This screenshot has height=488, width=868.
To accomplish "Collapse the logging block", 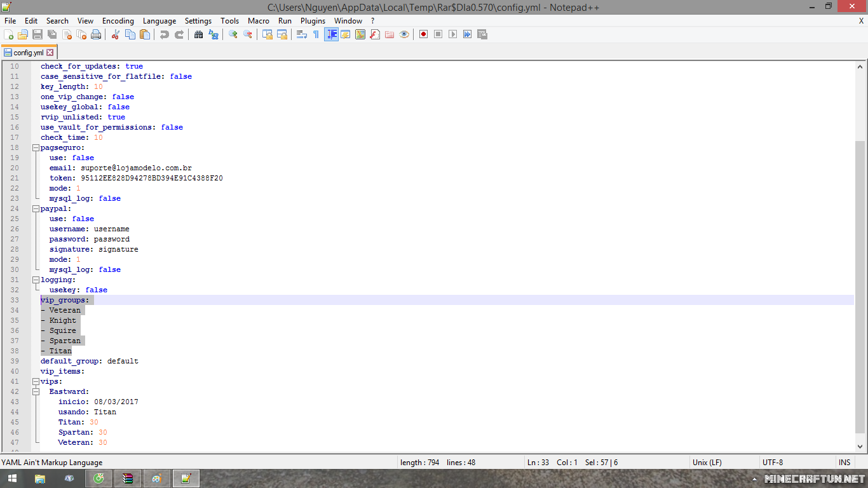I will click(x=36, y=280).
